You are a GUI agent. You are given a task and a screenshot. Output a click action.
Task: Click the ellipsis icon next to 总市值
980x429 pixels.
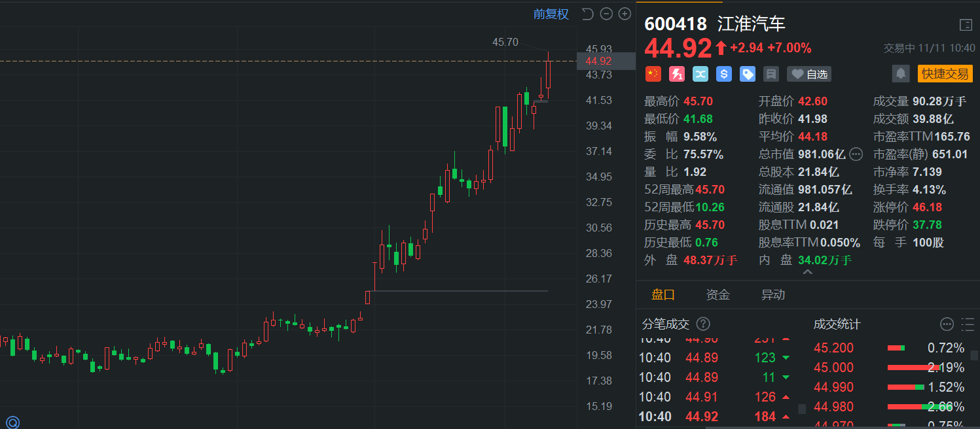click(x=856, y=154)
